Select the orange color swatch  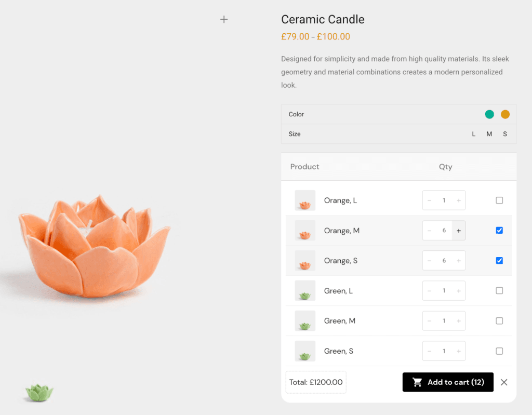(x=504, y=114)
